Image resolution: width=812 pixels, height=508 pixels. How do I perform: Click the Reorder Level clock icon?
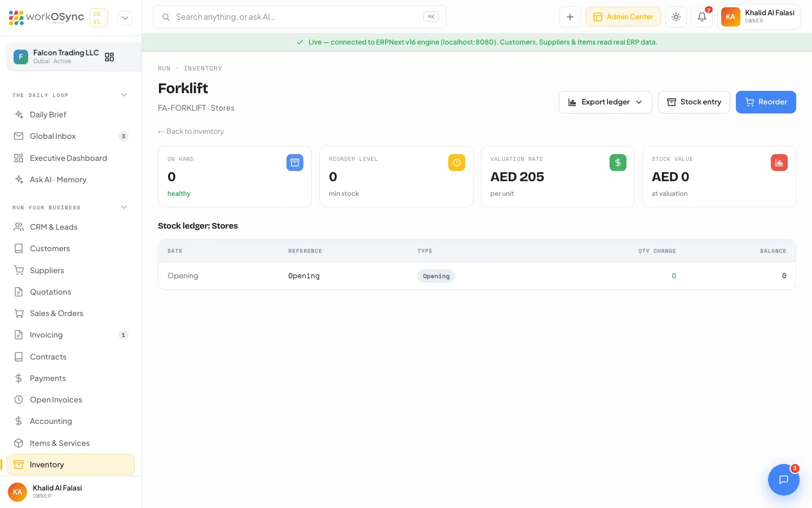[x=457, y=163]
